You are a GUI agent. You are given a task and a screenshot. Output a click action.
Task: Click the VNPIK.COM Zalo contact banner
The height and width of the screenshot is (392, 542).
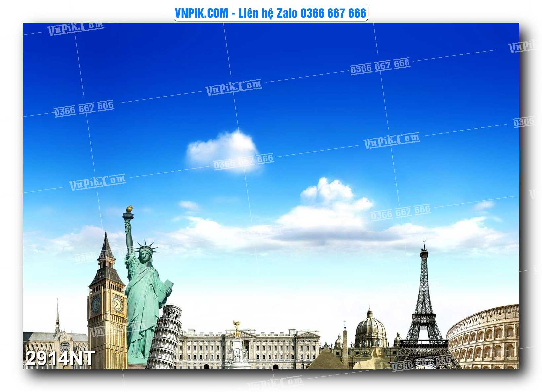click(x=271, y=13)
